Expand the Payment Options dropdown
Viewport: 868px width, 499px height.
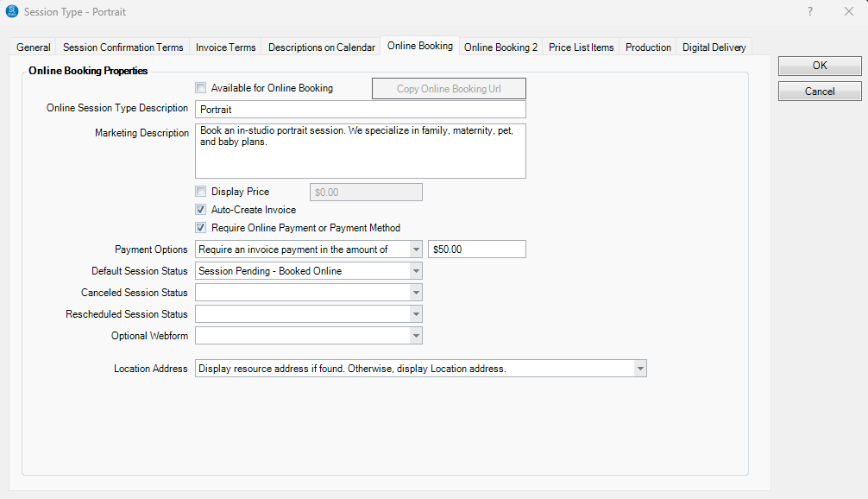coord(416,249)
